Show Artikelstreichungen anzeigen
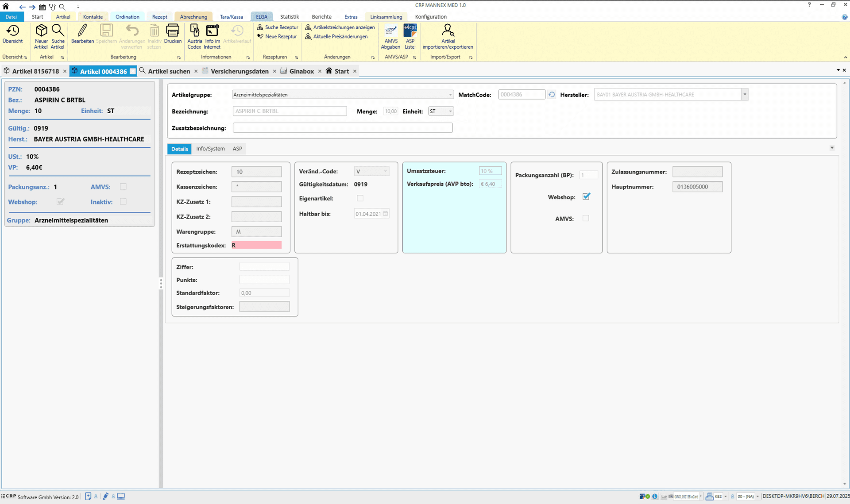The image size is (850, 504). click(340, 27)
